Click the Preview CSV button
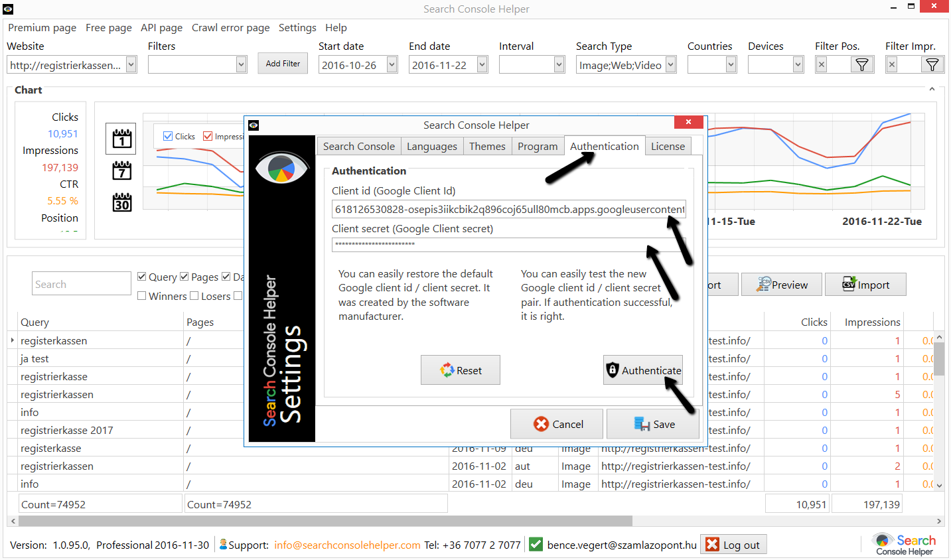 point(782,285)
